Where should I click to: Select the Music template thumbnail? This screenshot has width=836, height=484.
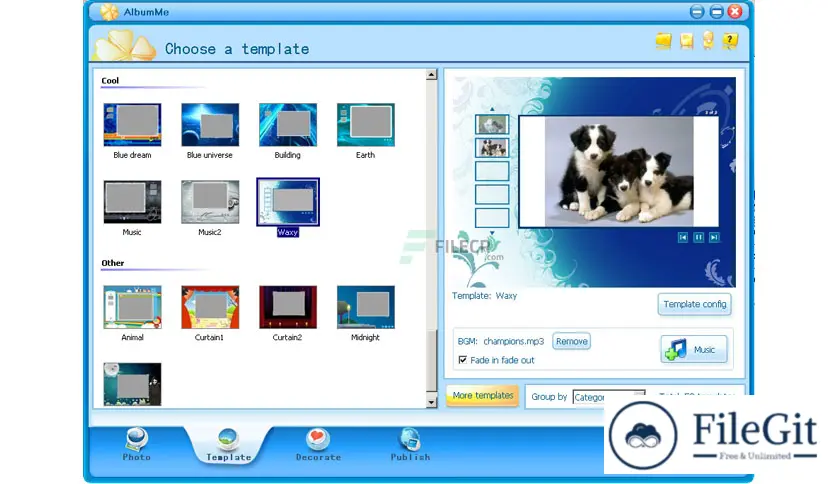click(132, 202)
